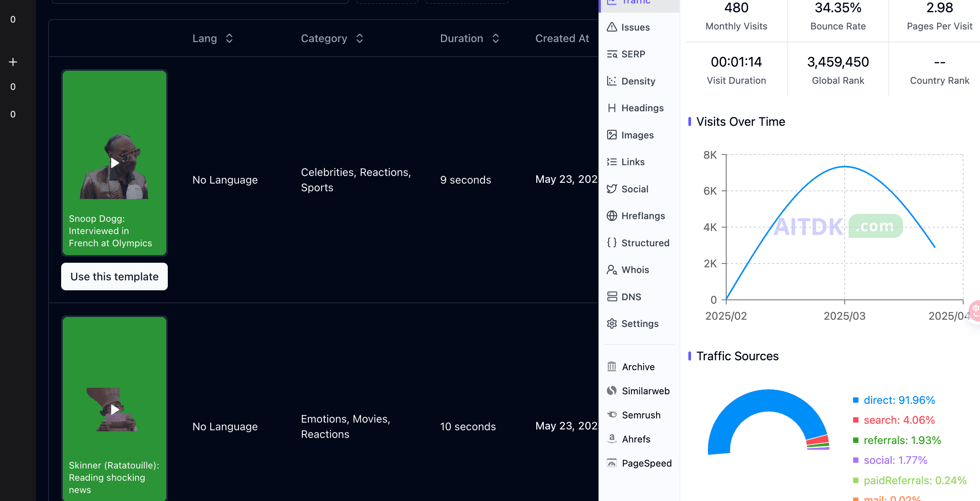The image size is (980, 501).
Task: Click the plus icon in left sidebar
Action: (x=13, y=62)
